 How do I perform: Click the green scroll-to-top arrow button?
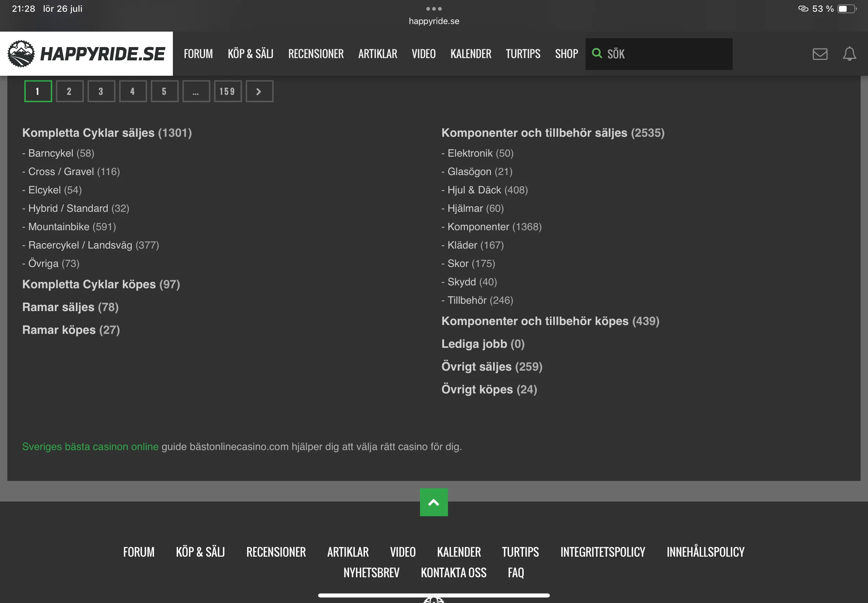pyautogui.click(x=433, y=502)
